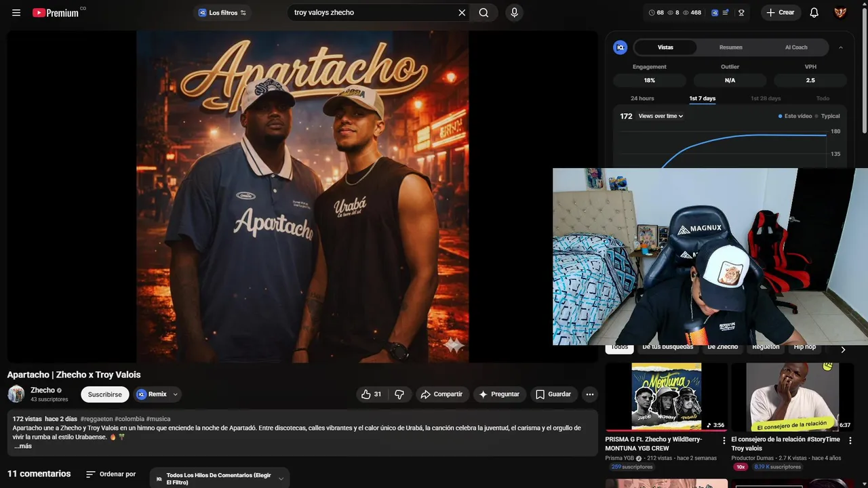Click the Remix button
868x488 pixels.
click(x=152, y=394)
